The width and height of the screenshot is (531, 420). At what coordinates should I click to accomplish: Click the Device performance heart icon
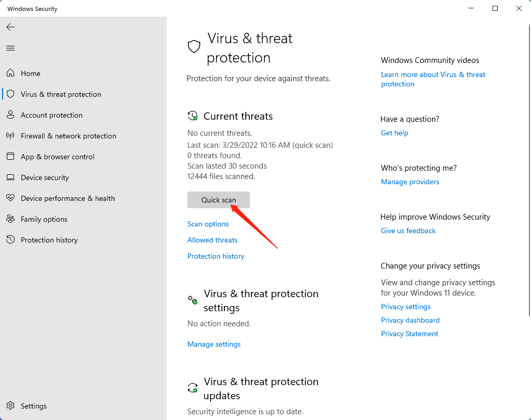pos(10,198)
